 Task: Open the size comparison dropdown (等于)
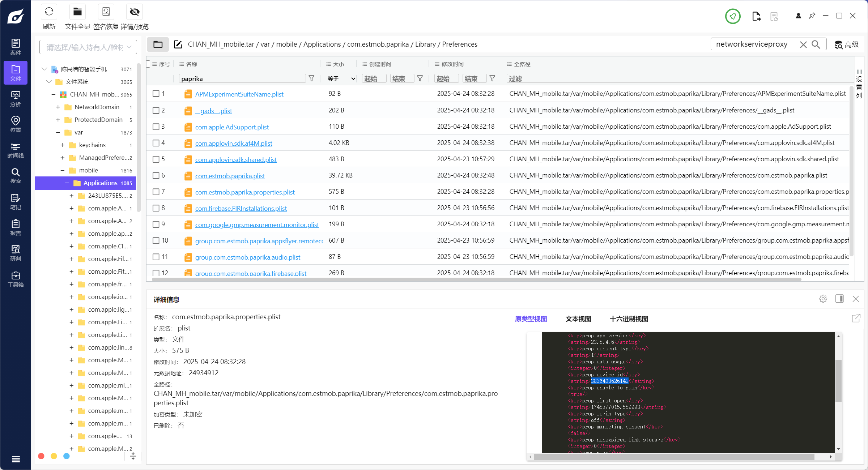click(341, 78)
